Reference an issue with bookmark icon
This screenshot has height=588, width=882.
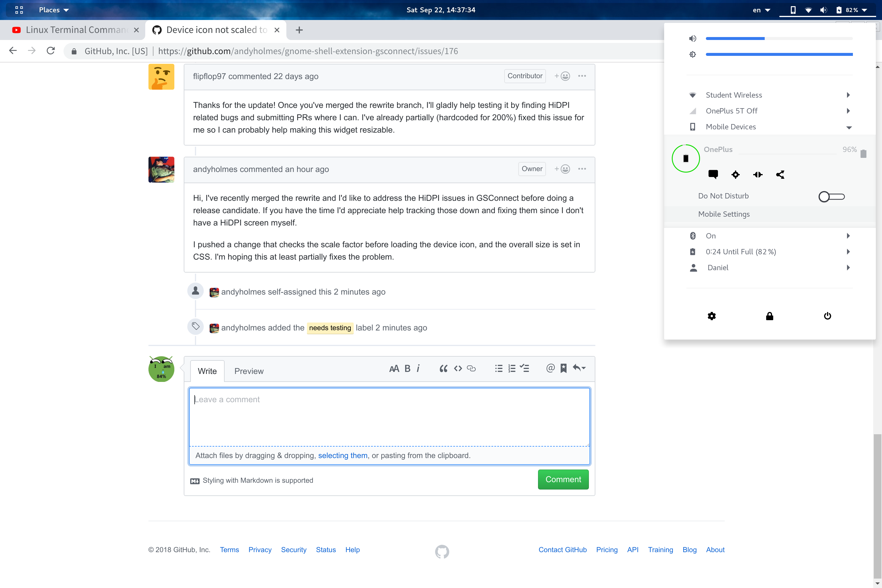coord(564,369)
